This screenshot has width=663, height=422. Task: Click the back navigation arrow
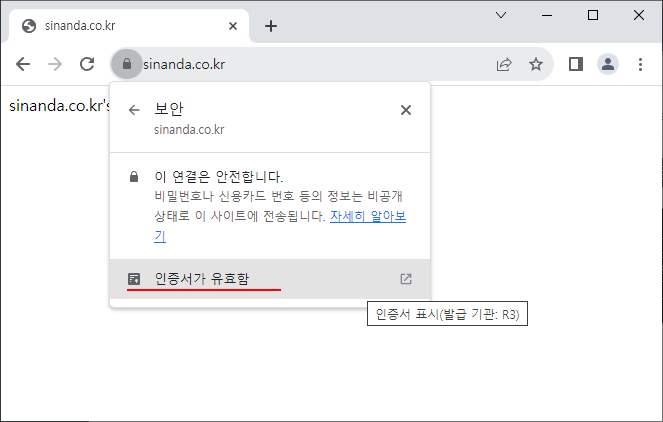point(23,64)
